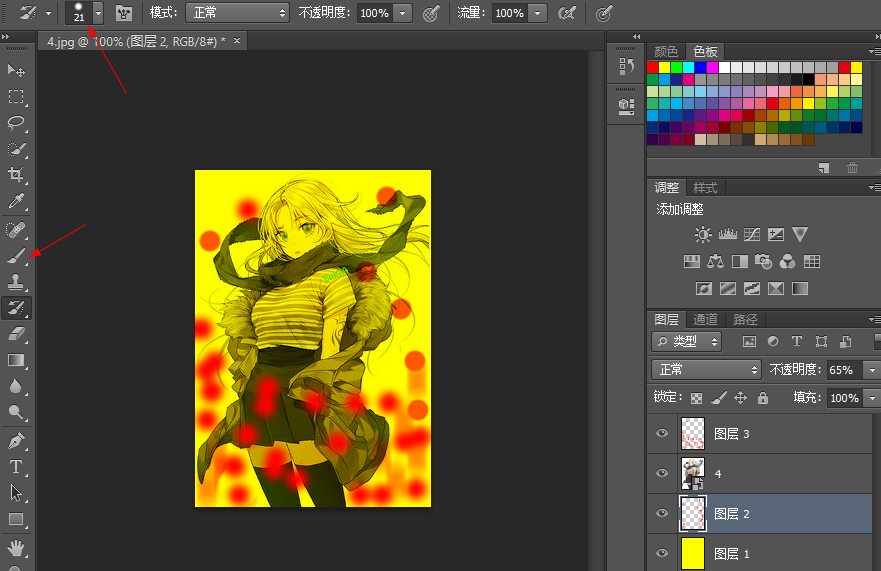Toggle pressure for size icon
Viewport: 881px width, 571px height.
[x=603, y=13]
